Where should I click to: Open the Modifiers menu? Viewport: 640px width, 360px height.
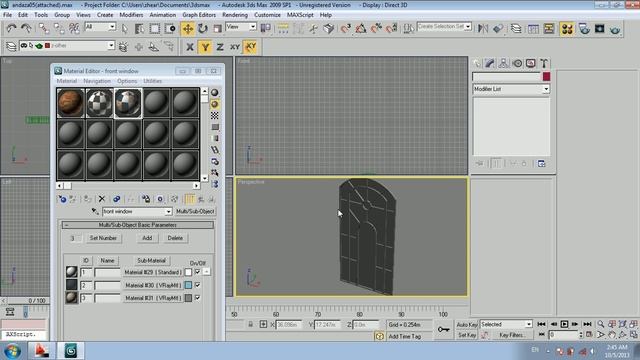[131, 15]
